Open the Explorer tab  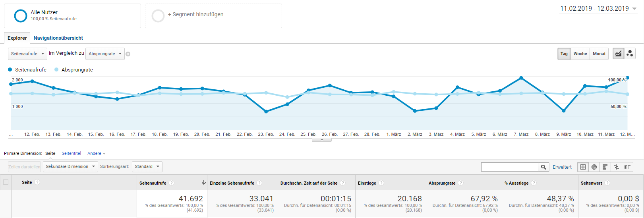click(x=17, y=38)
